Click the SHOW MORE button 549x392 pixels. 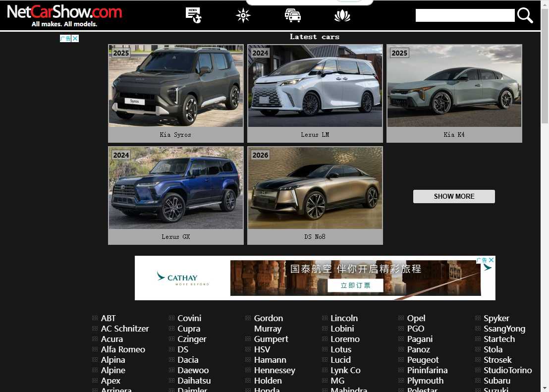[454, 197]
